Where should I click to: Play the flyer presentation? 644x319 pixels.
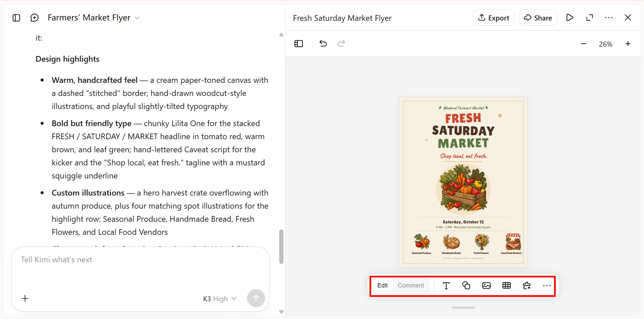[x=570, y=18]
